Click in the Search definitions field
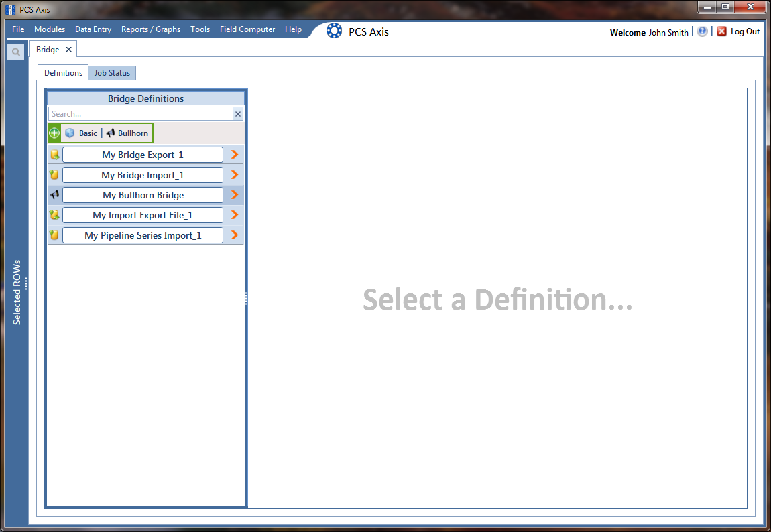The image size is (771, 532). 141,114
